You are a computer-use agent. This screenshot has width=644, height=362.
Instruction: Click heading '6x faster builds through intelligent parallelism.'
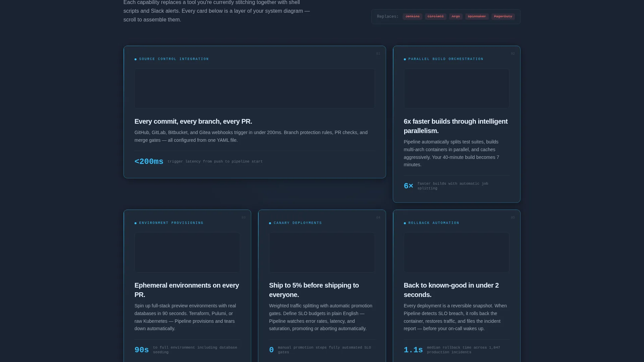(x=456, y=126)
